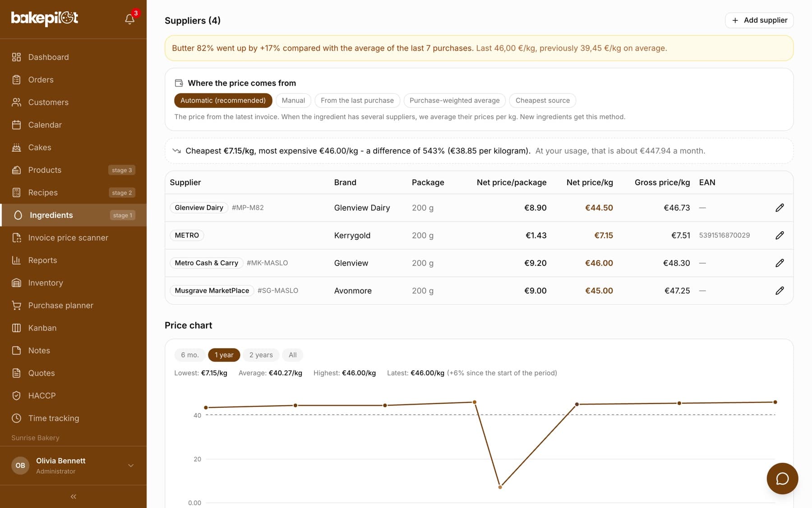Click the Net price/kg column header
Image resolution: width=812 pixels, height=508 pixels.
(x=590, y=182)
